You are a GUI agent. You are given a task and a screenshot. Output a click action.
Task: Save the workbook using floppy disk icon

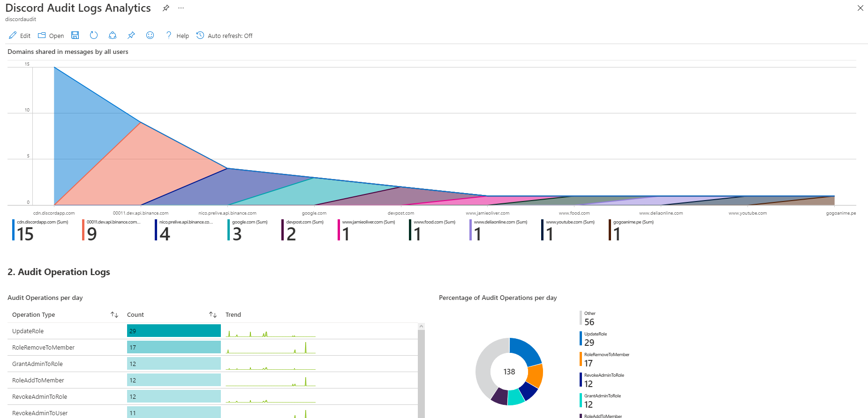[x=75, y=35]
